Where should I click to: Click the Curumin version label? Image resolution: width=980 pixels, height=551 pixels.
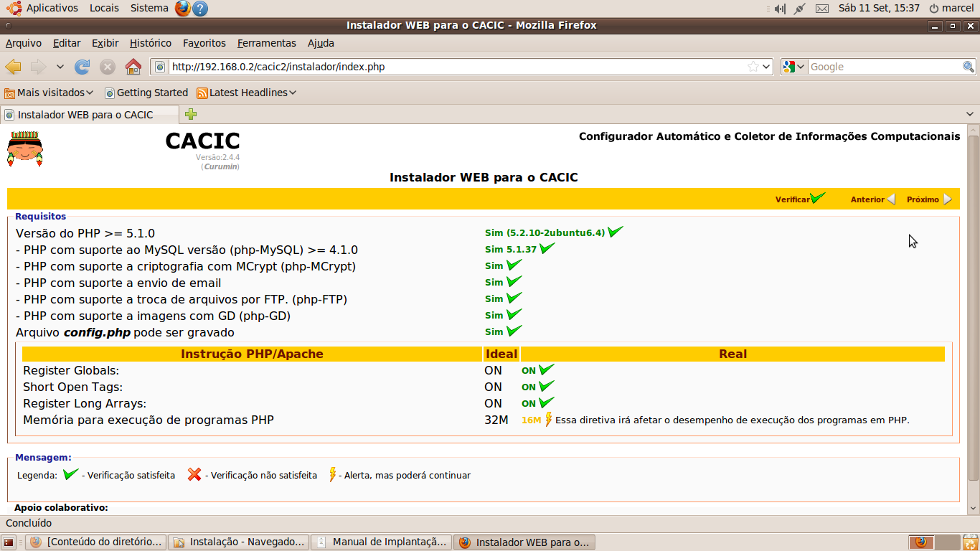coord(221,166)
